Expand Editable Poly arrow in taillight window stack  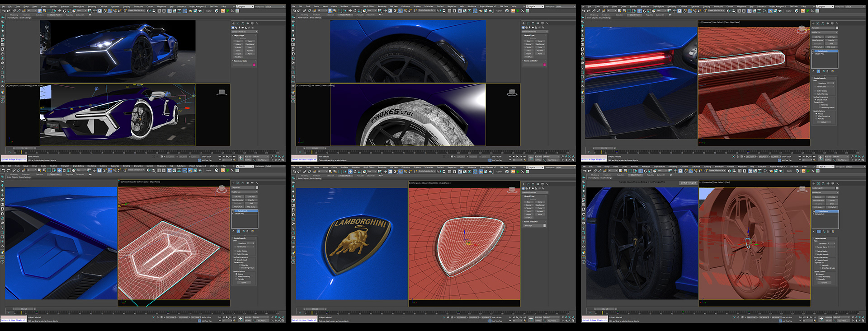click(813, 54)
